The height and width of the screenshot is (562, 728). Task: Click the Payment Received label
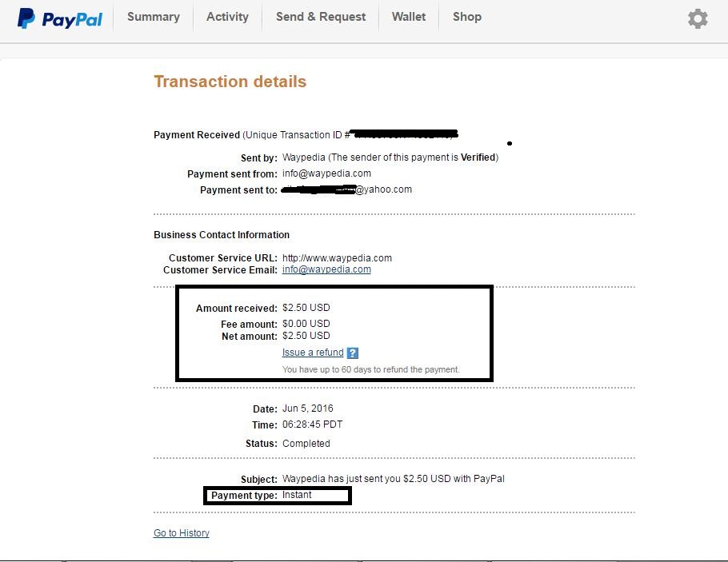click(197, 134)
